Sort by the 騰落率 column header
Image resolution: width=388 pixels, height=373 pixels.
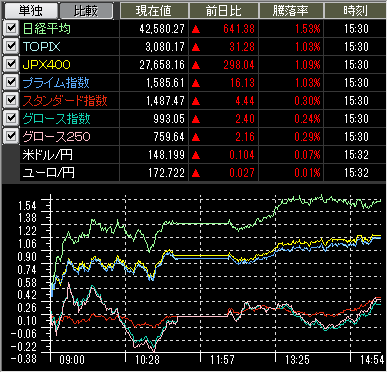(x=291, y=11)
